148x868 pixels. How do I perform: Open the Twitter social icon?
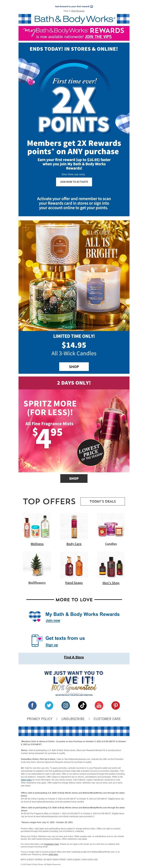49,705
